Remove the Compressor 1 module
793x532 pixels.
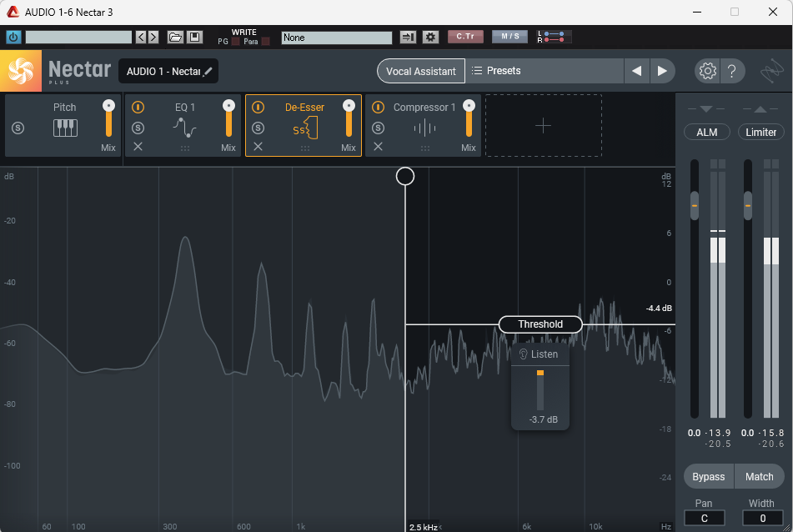[378, 147]
